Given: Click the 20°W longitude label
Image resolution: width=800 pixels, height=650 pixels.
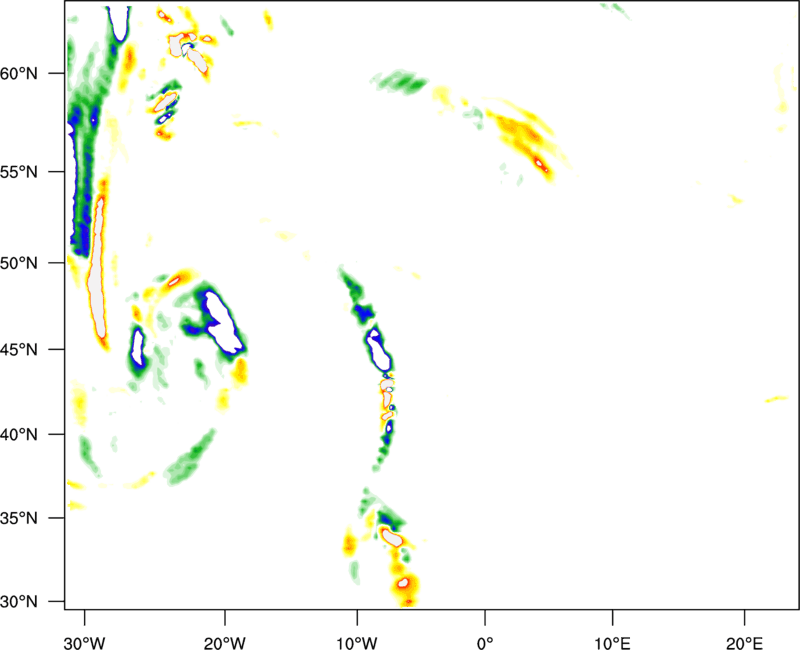Looking at the screenshot, I should tap(224, 643).
